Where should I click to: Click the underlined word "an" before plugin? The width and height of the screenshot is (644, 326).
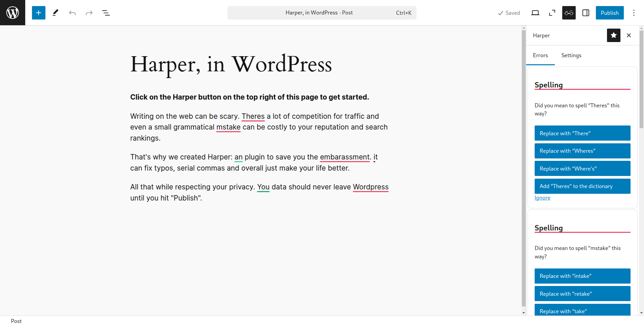click(x=239, y=157)
